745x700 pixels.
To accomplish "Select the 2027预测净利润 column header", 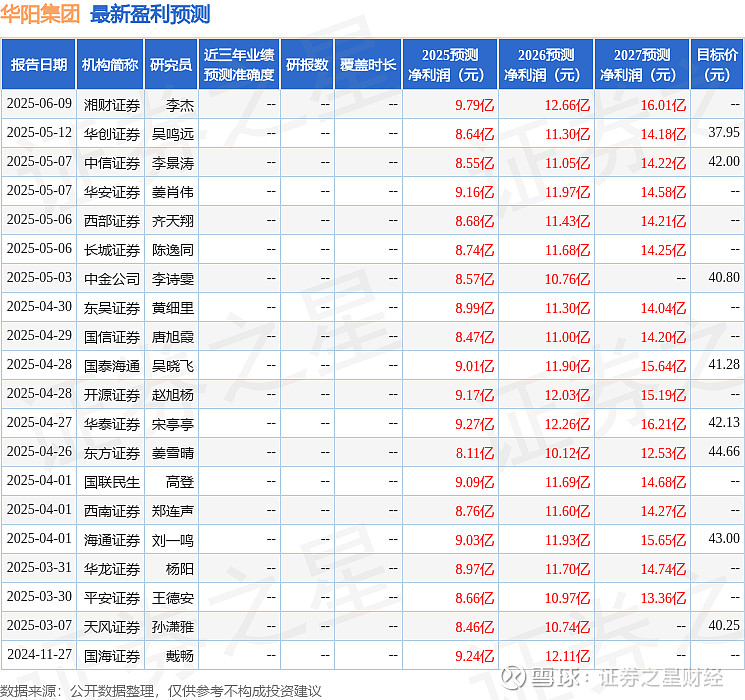I will 642,64.
